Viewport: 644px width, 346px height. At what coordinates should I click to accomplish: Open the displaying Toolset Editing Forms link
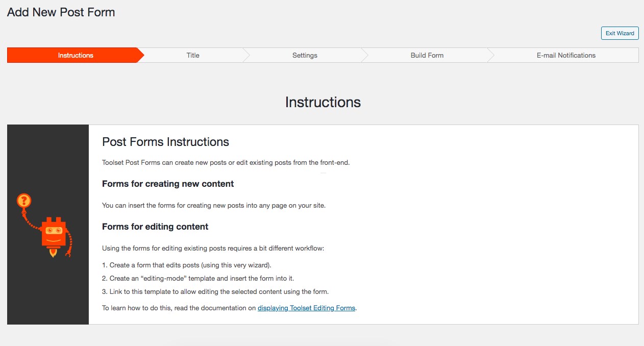pyautogui.click(x=306, y=308)
